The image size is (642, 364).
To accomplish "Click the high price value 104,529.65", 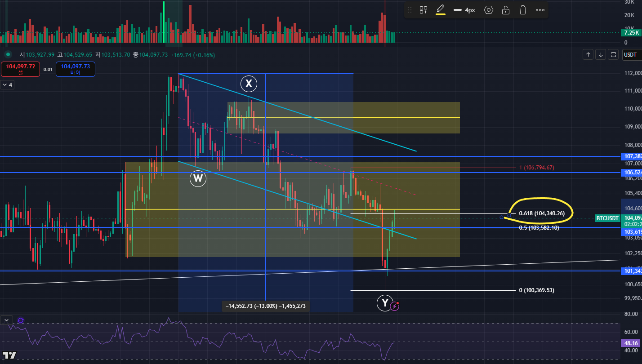I will [77, 54].
